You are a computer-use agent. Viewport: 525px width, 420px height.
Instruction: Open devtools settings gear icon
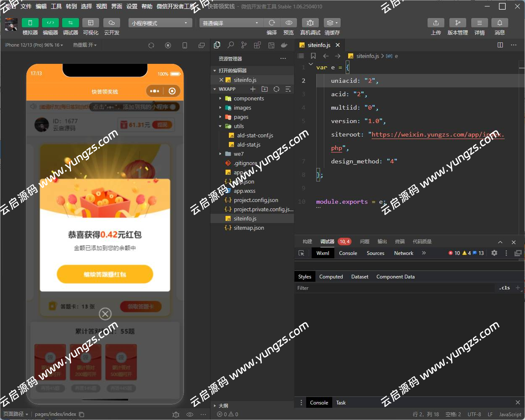click(x=494, y=253)
